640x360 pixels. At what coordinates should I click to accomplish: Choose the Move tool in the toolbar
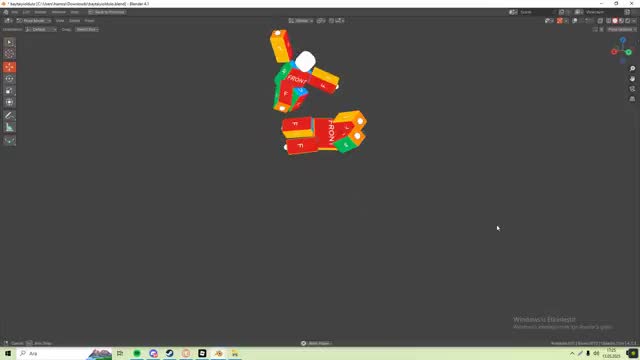coord(9,67)
